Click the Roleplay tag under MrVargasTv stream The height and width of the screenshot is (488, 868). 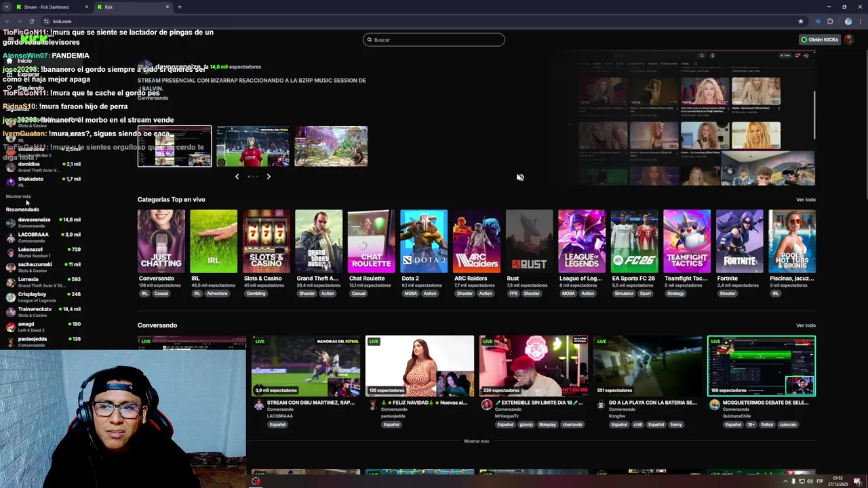coord(547,425)
